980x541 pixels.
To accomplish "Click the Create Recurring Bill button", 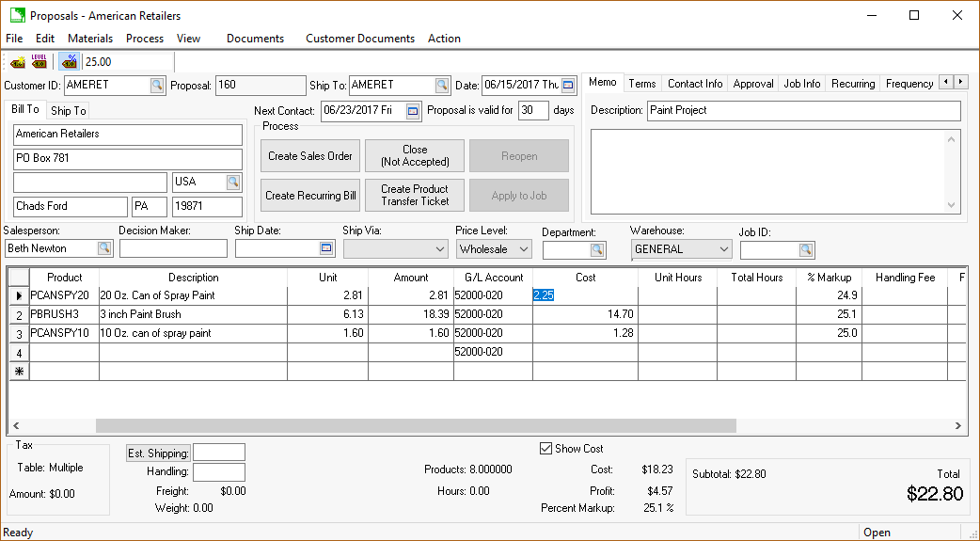I will 310,196.
